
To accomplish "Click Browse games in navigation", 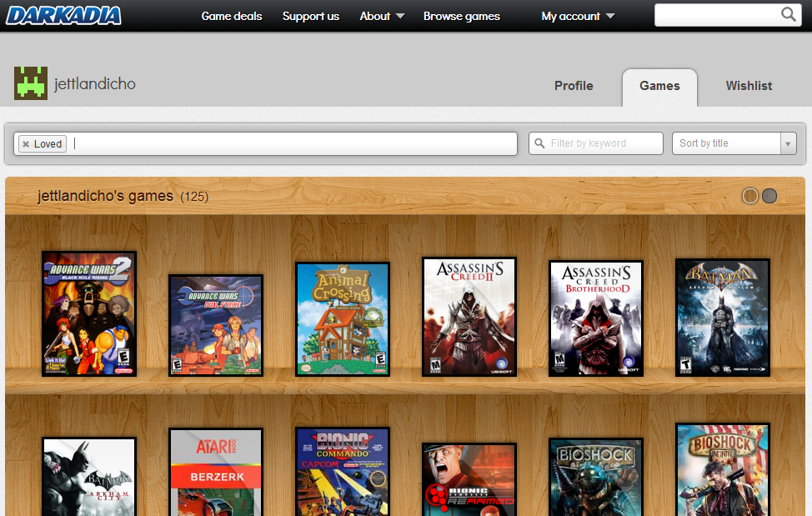I will pyautogui.click(x=462, y=16).
